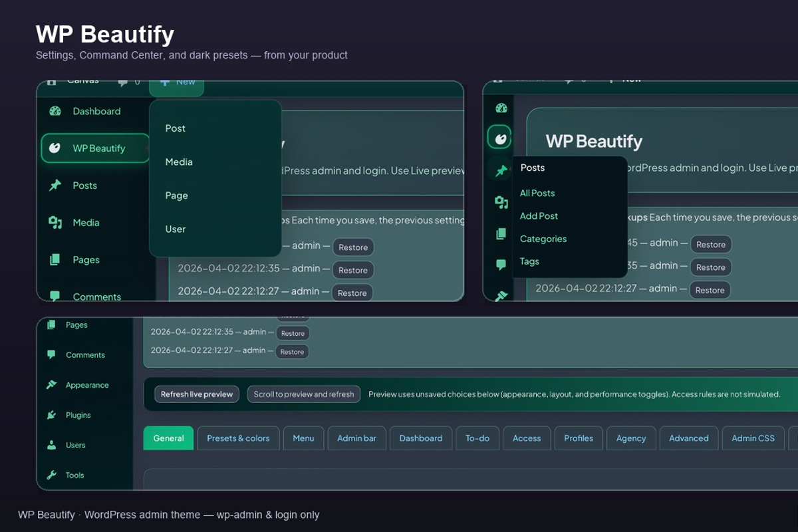The image size is (798, 532).
Task: Open Dashboard in the New-menu screenshot sidebar
Action: pos(84,111)
